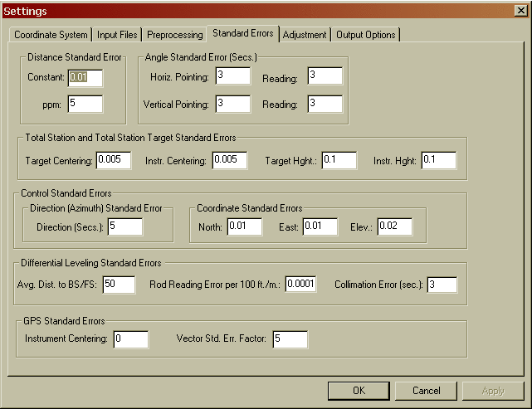532x409 pixels.
Task: Focus the Distance Constant input field
Action: tap(85, 78)
